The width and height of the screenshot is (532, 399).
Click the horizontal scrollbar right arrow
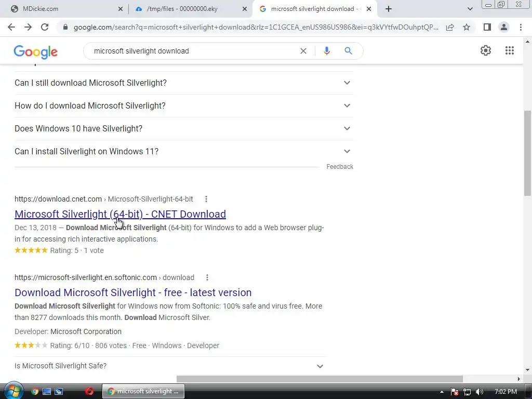[519, 379]
